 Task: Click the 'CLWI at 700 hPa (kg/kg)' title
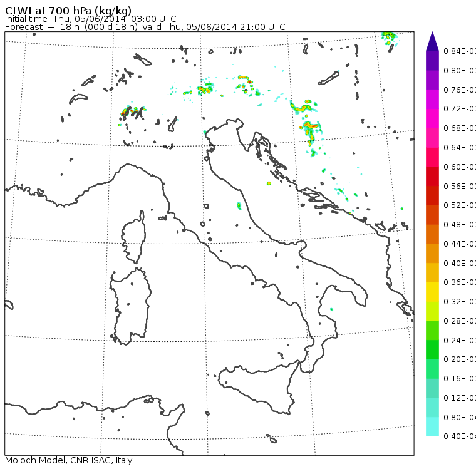68,11
